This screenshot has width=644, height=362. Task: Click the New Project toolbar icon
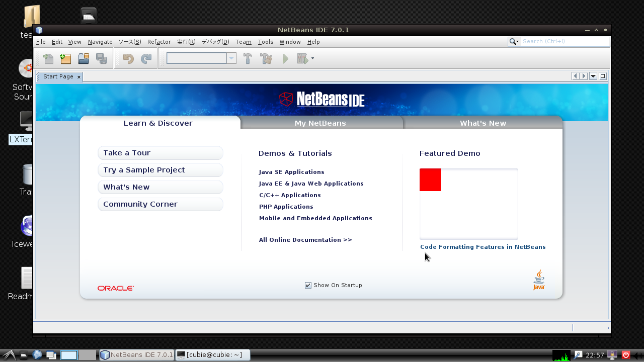pos(65,59)
